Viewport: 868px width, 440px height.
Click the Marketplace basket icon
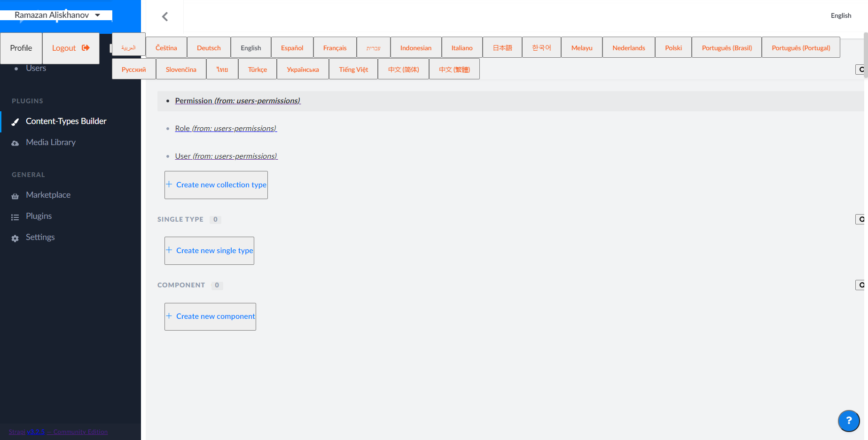pos(15,196)
